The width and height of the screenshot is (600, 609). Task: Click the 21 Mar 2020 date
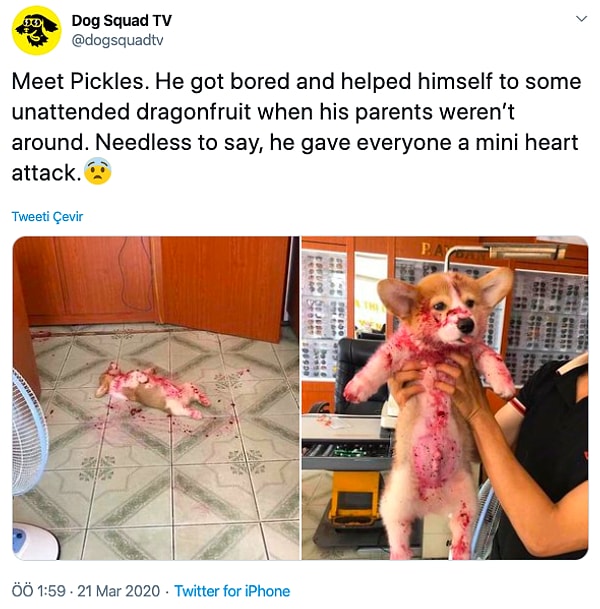118,591
